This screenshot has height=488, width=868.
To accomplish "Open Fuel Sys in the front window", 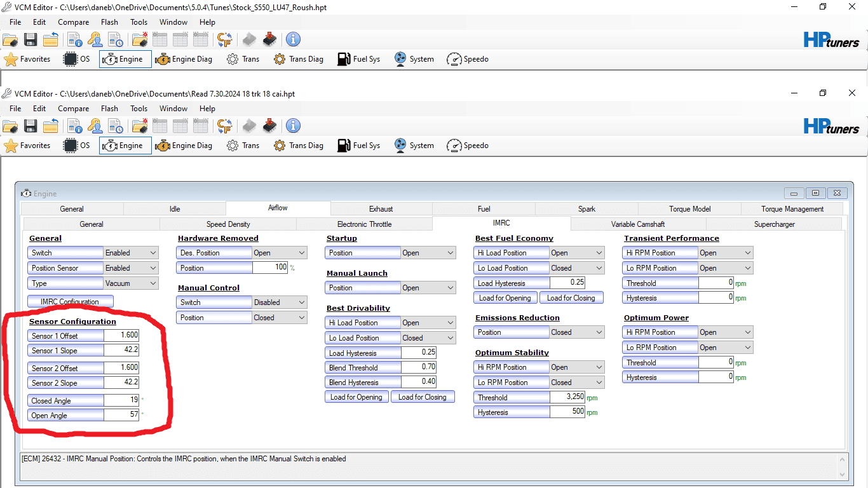I will point(359,146).
